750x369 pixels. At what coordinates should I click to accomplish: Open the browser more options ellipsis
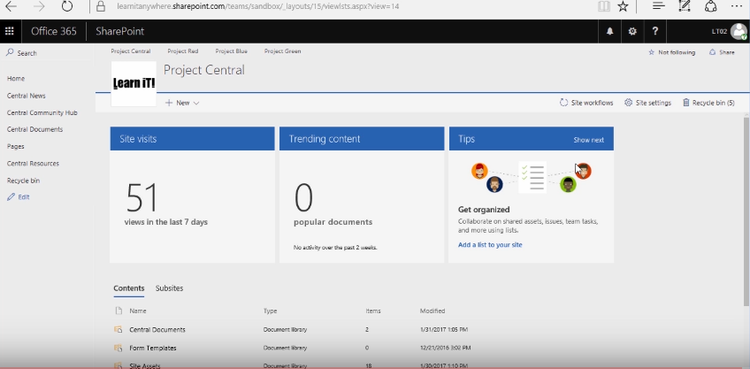click(737, 6)
